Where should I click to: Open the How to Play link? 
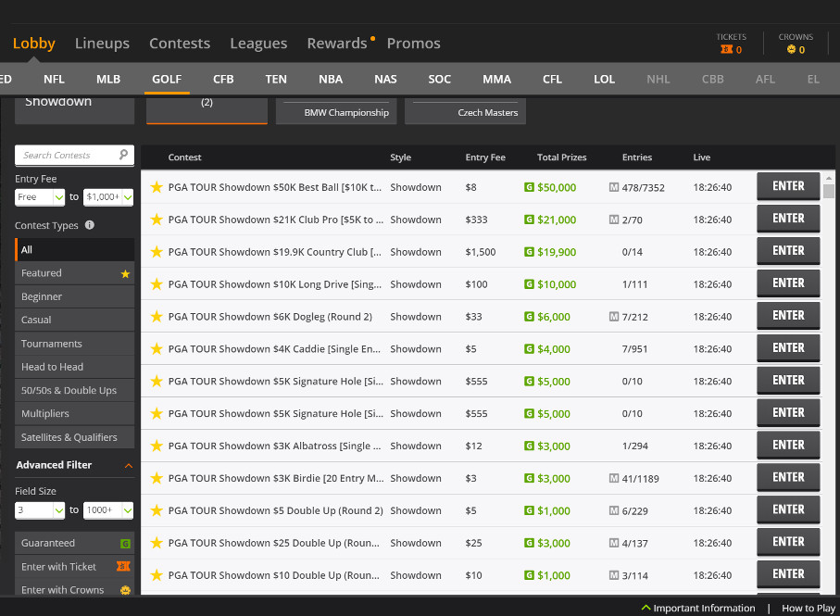tap(809, 608)
